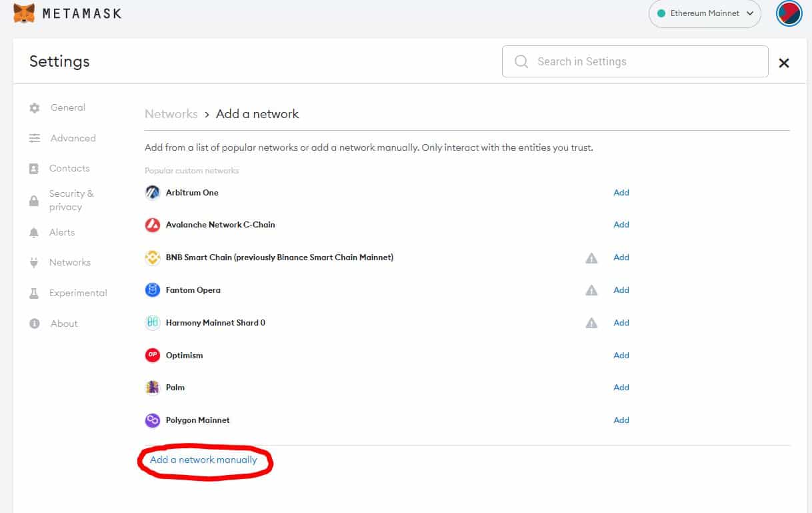Select the Polygon Mainnet name text
The height and width of the screenshot is (513, 812).
coord(197,420)
